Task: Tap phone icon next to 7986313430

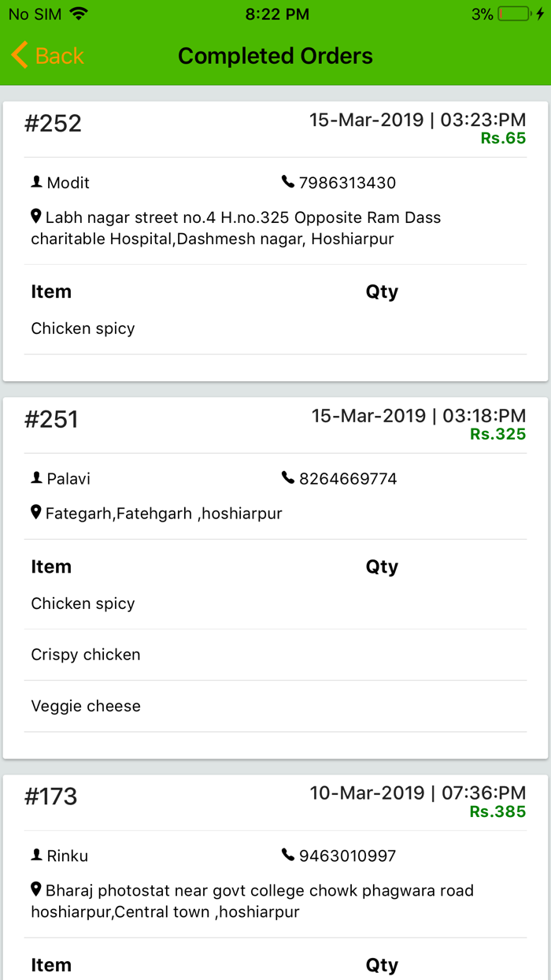Action: 287,182
